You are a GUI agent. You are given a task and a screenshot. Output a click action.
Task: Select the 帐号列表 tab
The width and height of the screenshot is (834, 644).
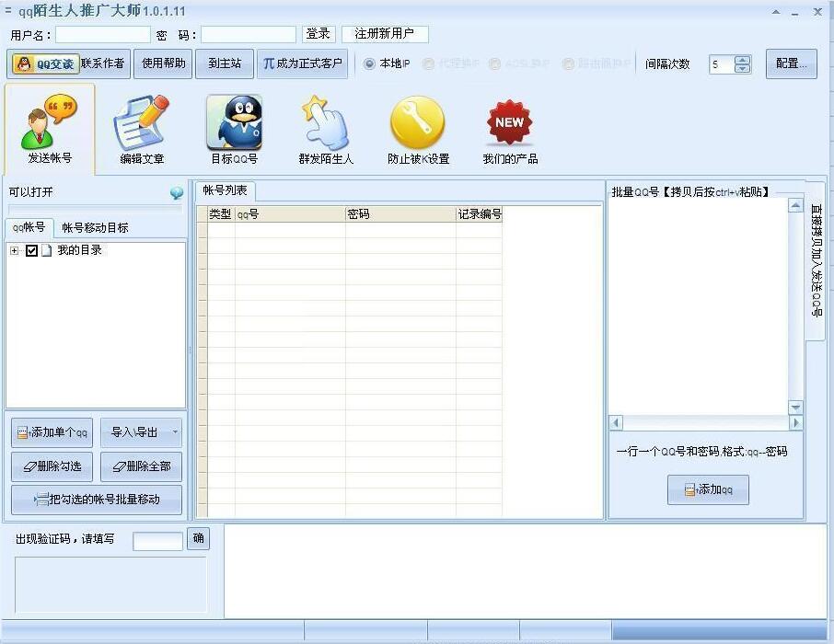point(225,190)
